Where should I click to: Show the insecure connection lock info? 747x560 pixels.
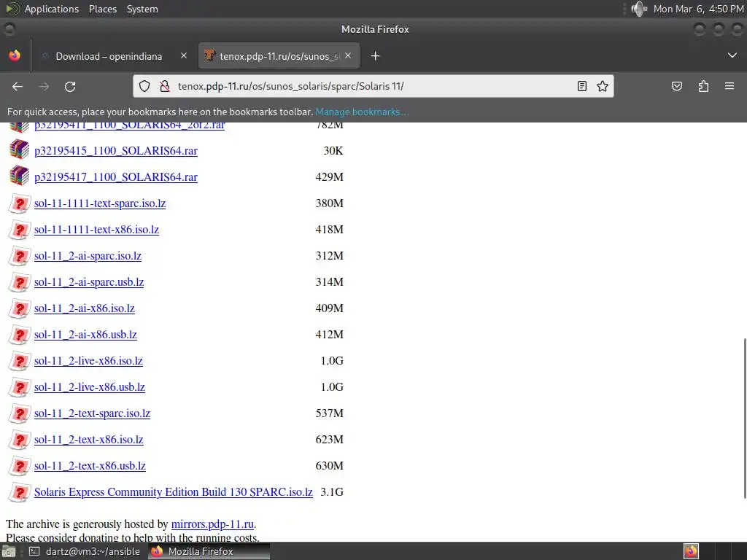165,86
